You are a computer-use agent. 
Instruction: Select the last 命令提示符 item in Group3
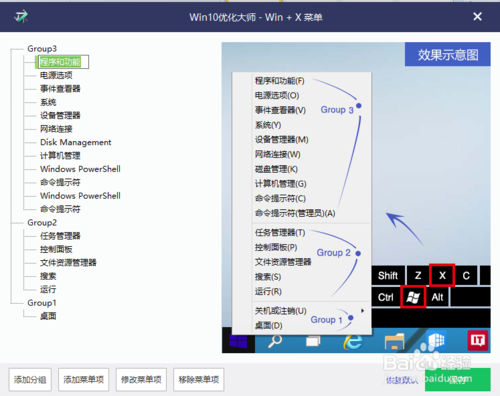(x=60, y=209)
